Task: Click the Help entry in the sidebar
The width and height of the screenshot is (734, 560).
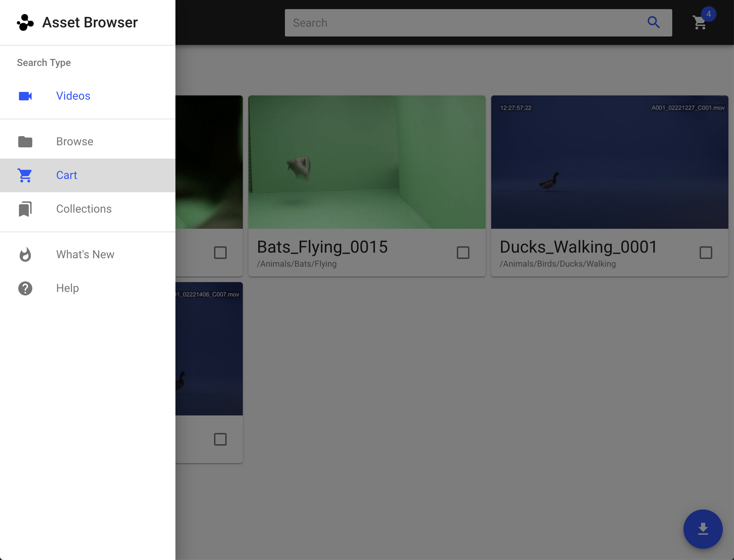Action: click(67, 288)
